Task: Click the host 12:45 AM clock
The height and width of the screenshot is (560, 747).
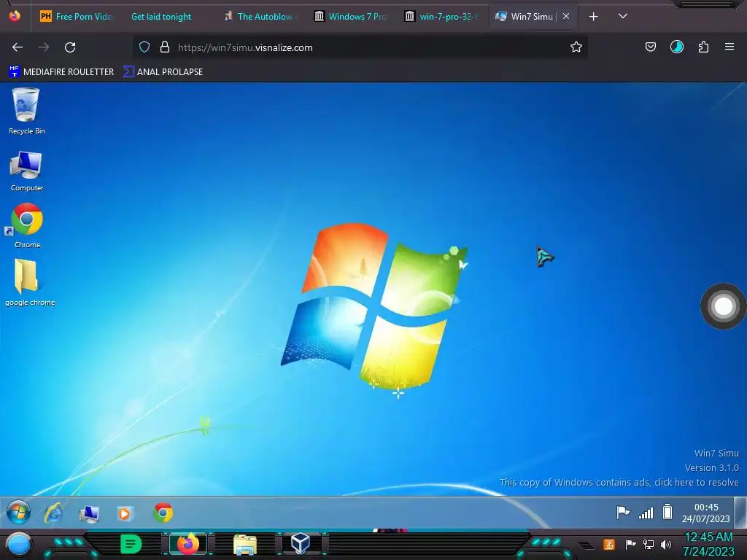Action: coord(708,544)
